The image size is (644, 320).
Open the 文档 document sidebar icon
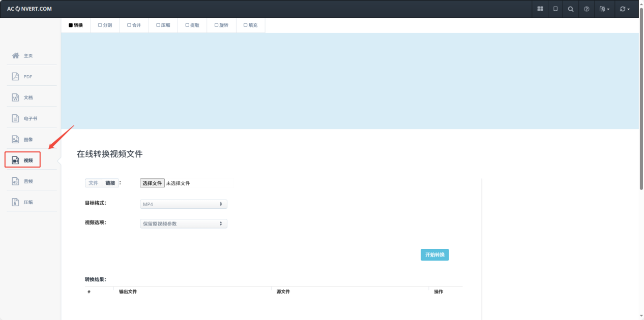point(15,97)
